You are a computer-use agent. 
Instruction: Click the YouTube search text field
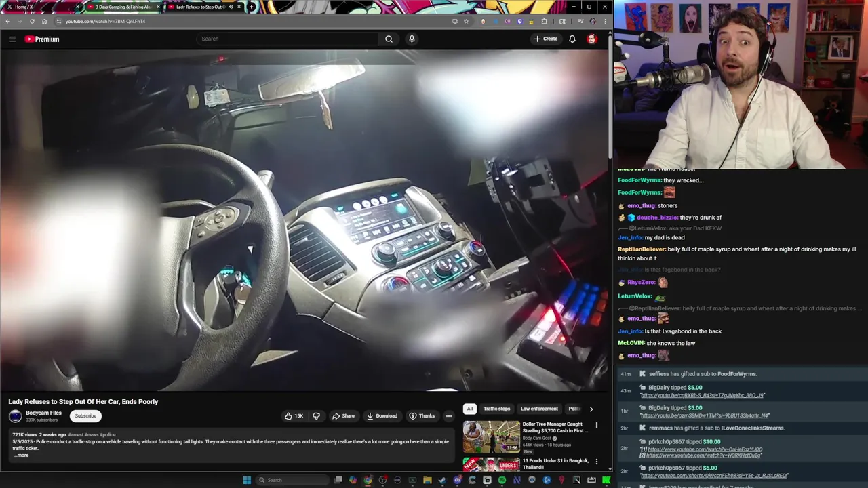click(x=288, y=39)
